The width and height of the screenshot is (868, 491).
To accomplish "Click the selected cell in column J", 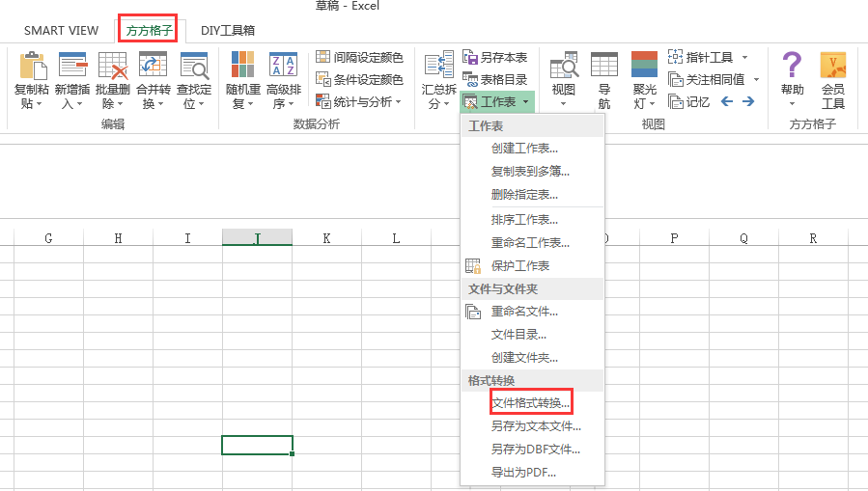I will point(258,445).
